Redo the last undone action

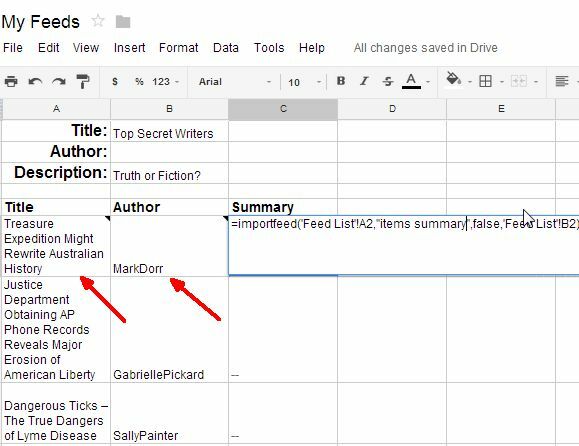tap(59, 81)
